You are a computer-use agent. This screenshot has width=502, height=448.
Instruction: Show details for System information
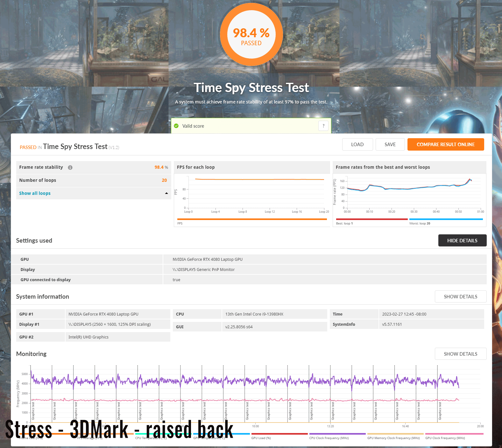click(x=461, y=296)
